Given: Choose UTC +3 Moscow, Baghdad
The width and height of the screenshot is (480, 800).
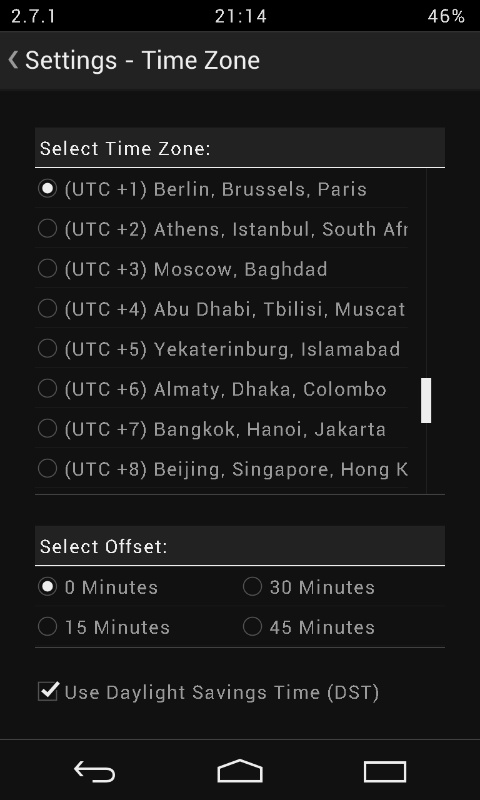Looking at the screenshot, I should 221,269.
